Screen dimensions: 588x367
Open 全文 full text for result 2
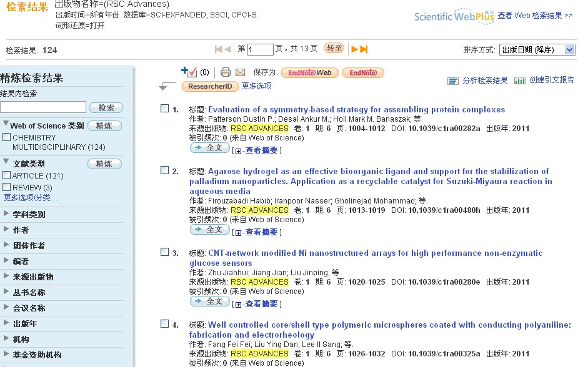(x=209, y=230)
